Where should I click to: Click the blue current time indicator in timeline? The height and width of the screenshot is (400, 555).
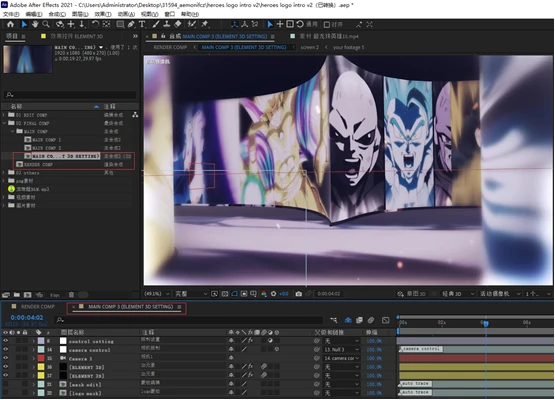[x=486, y=323]
